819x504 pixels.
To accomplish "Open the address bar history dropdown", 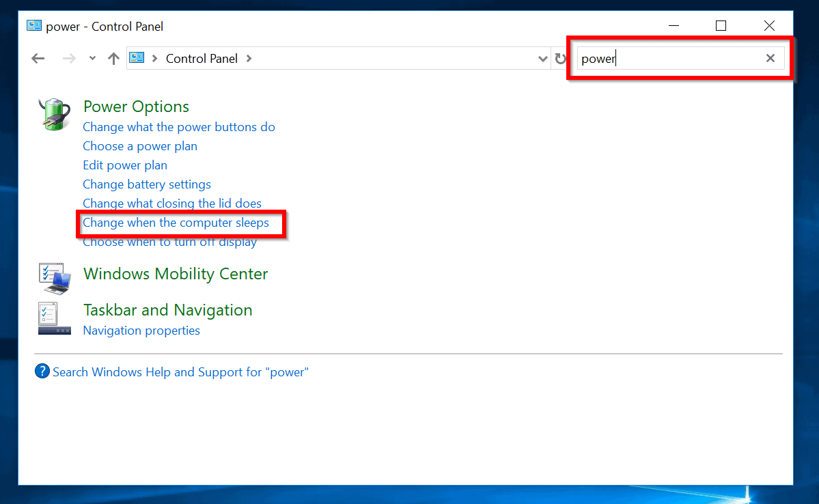I will point(542,58).
